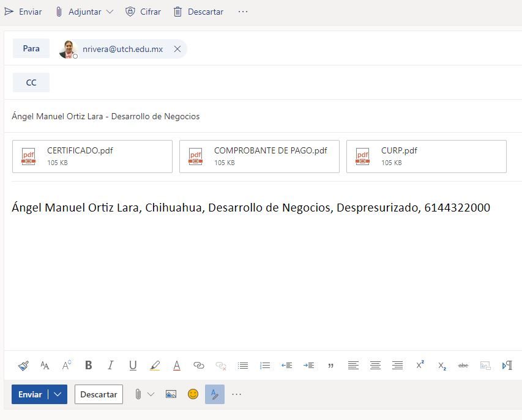Open bottom more options ellipsis
The width and height of the screenshot is (522, 420).
pos(236,394)
